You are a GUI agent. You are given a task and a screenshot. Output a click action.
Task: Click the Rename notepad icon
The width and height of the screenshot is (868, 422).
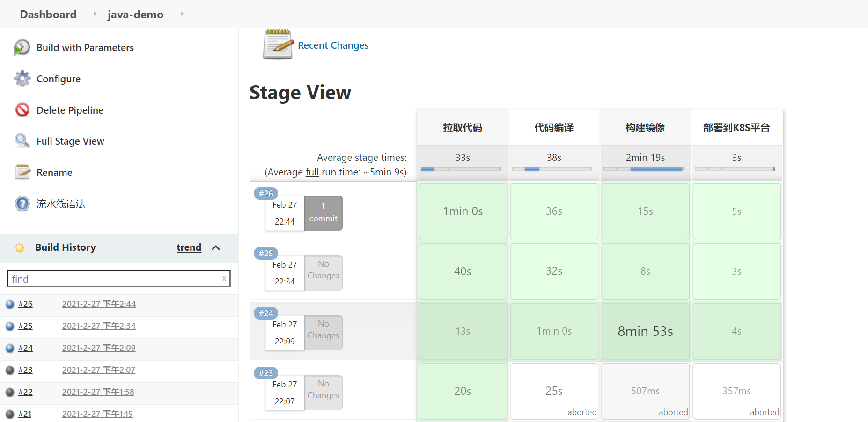tap(22, 172)
